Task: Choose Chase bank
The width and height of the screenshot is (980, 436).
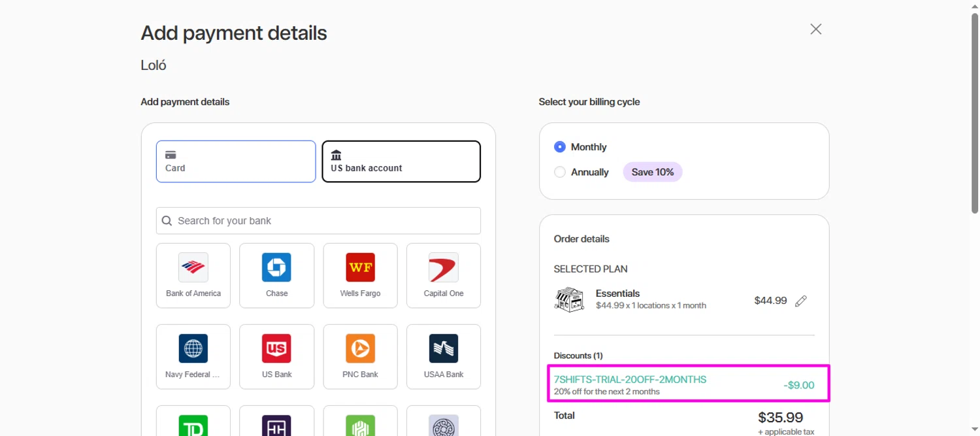Action: (x=276, y=275)
